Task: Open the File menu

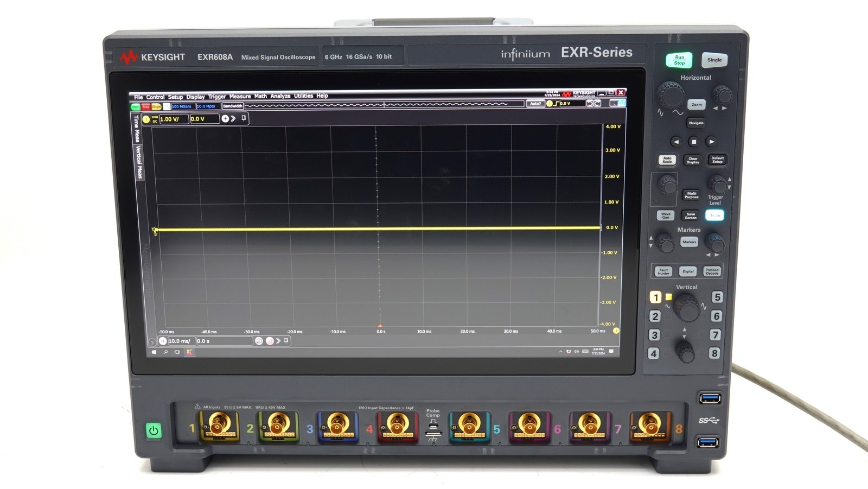Action: coord(138,97)
